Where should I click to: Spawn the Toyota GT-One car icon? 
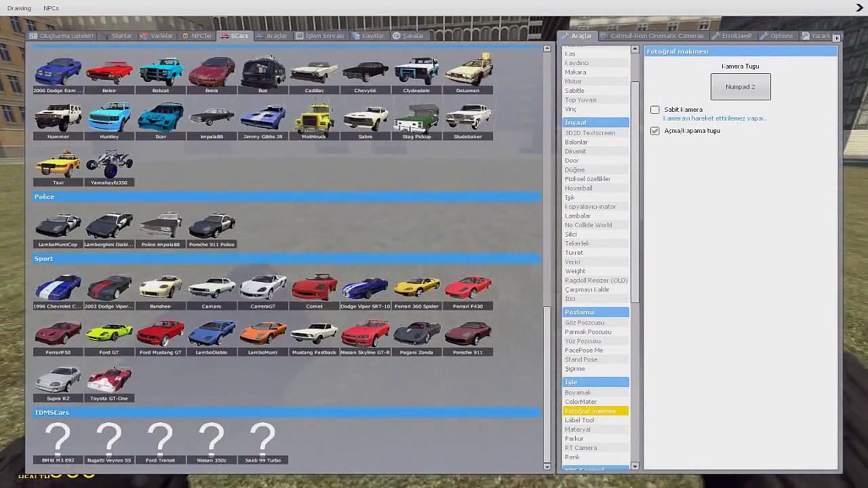109,382
